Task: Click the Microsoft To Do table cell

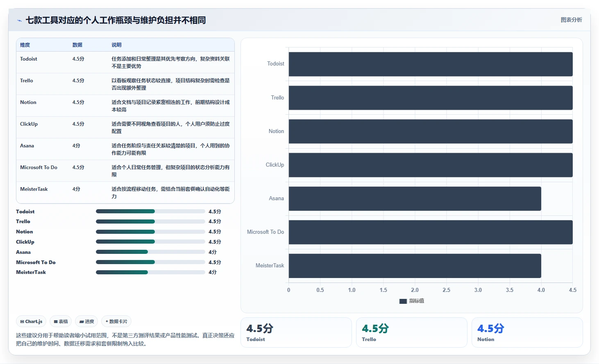Action: 39,167
